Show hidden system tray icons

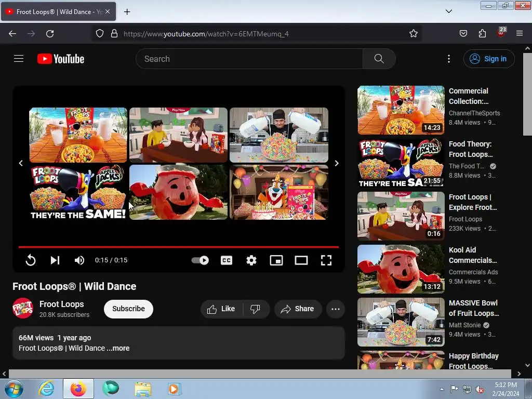pyautogui.click(x=442, y=389)
